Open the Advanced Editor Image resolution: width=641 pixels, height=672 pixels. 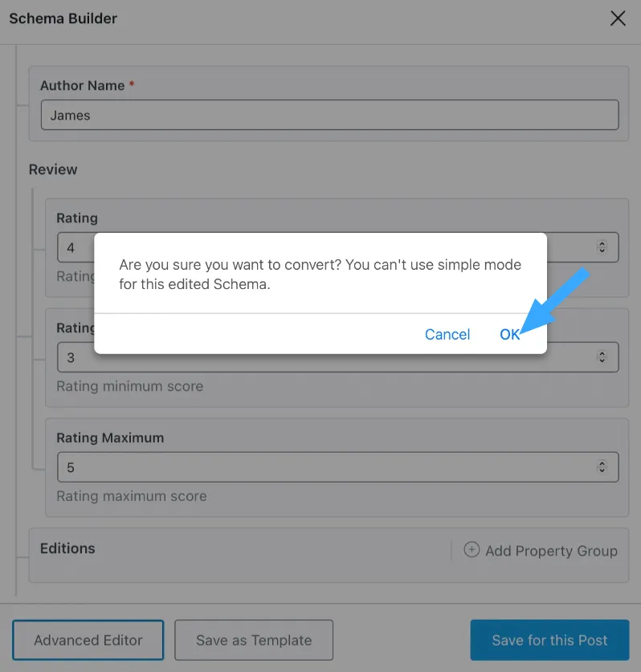coord(88,640)
